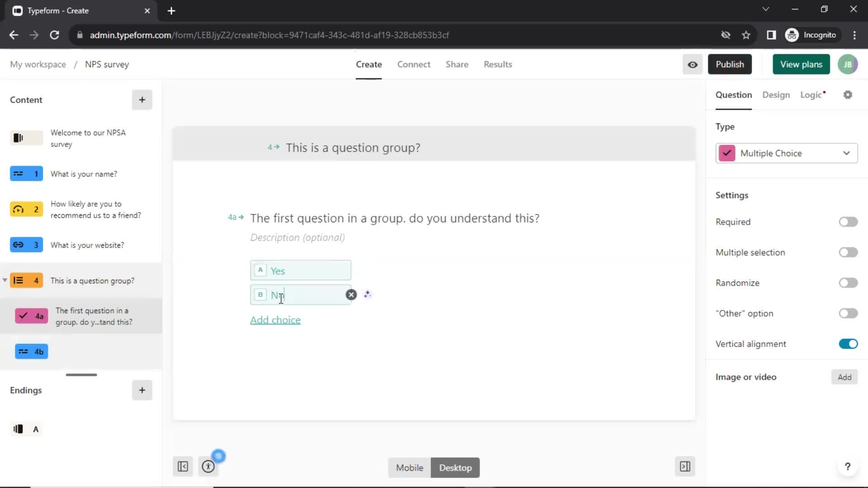Click AI sparkle icon beside choice B
This screenshot has height=488, width=868.
[368, 295]
